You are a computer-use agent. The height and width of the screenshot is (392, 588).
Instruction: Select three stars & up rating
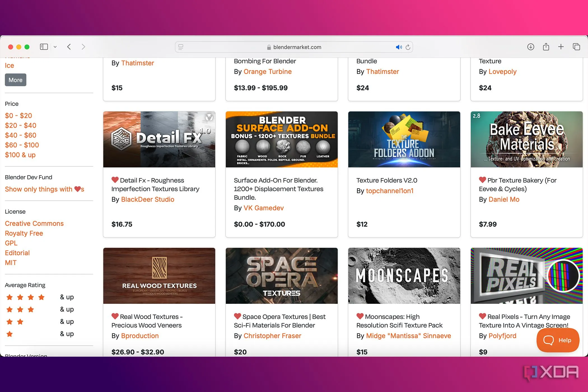[x=39, y=309]
